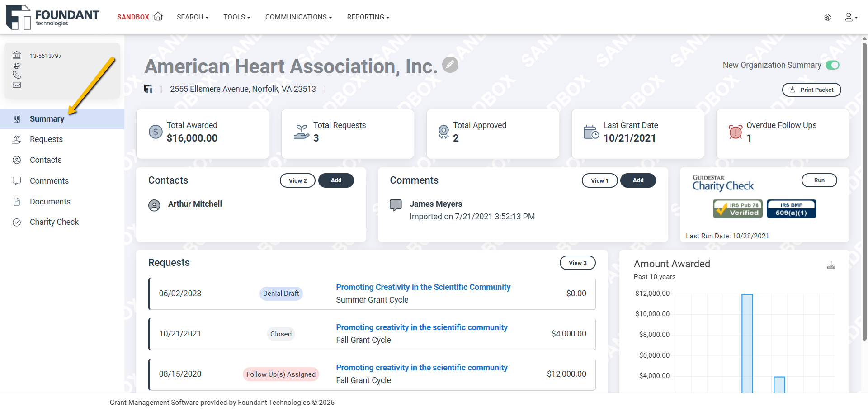868x412 pixels.
Task: Expand the SEARCH dropdown menu
Action: point(193,17)
